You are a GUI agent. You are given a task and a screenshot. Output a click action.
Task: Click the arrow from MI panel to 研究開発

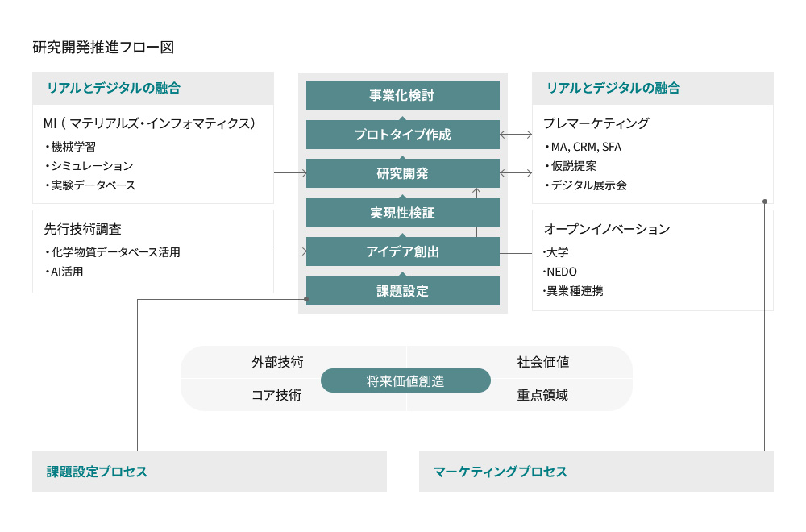(x=290, y=173)
